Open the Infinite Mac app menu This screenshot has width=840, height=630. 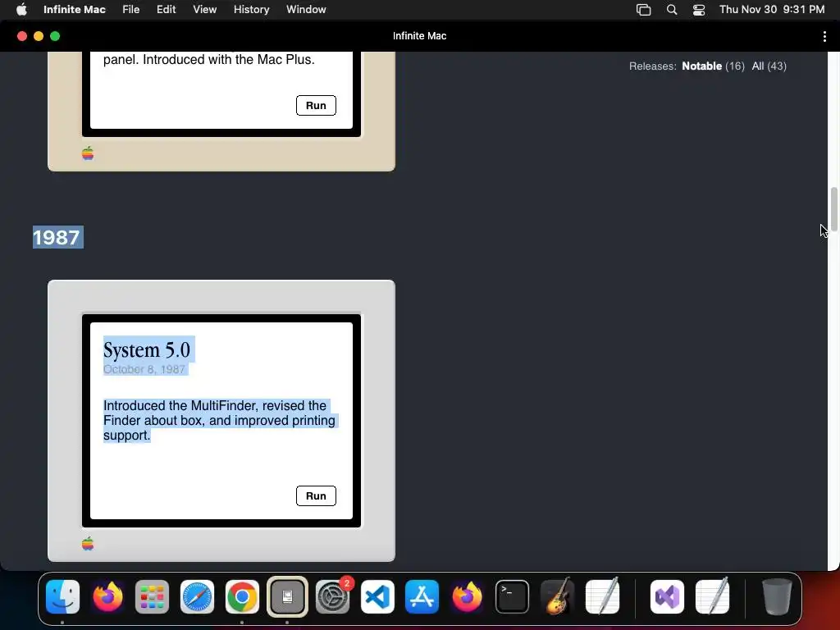pos(75,9)
